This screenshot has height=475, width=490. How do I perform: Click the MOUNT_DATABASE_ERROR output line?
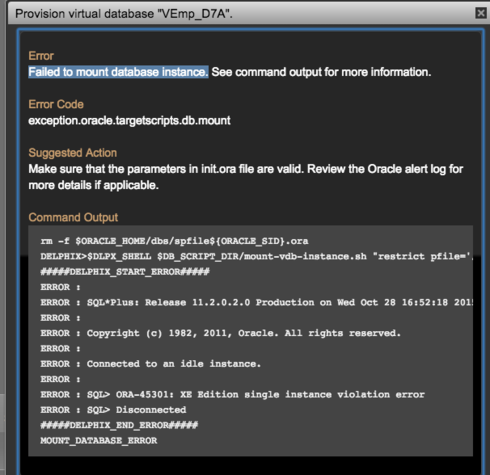99,440
